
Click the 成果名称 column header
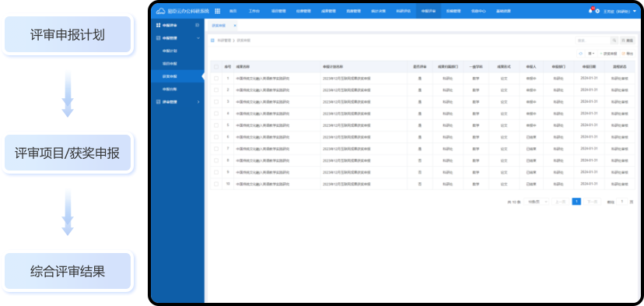coord(243,67)
